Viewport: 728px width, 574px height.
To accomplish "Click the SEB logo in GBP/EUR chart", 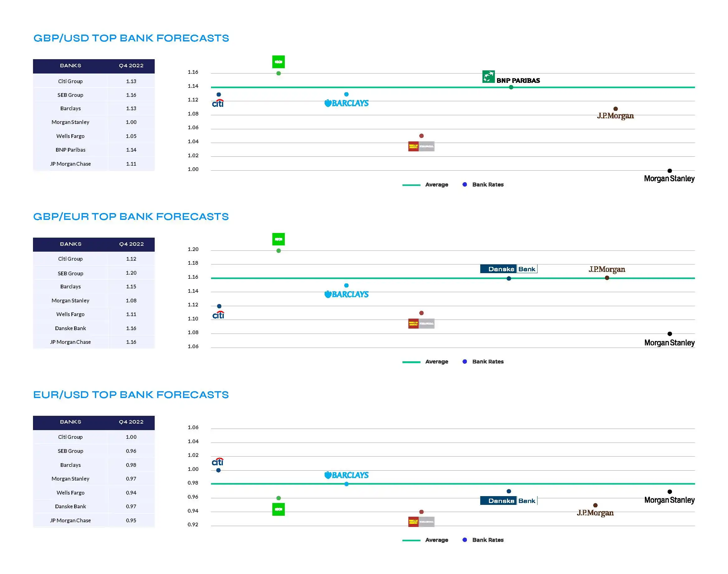I will coord(278,239).
